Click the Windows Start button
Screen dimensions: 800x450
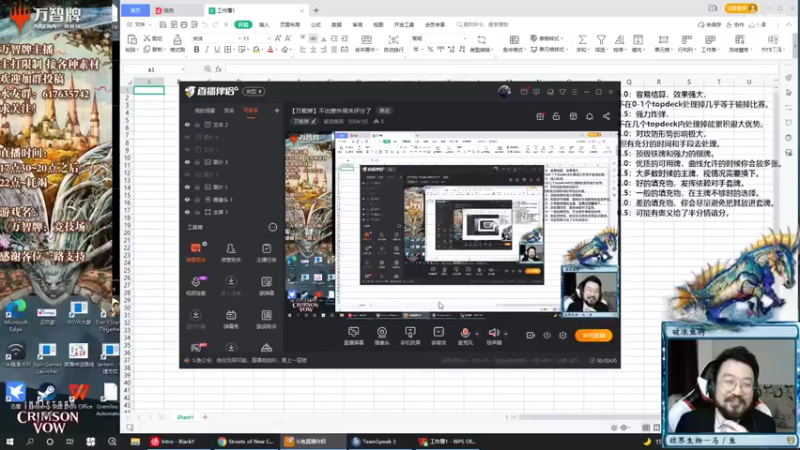point(10,441)
